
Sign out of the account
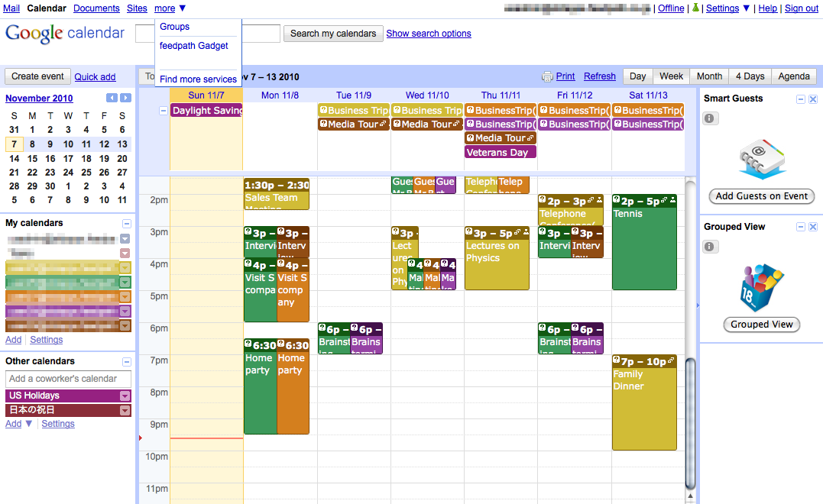[802, 8]
